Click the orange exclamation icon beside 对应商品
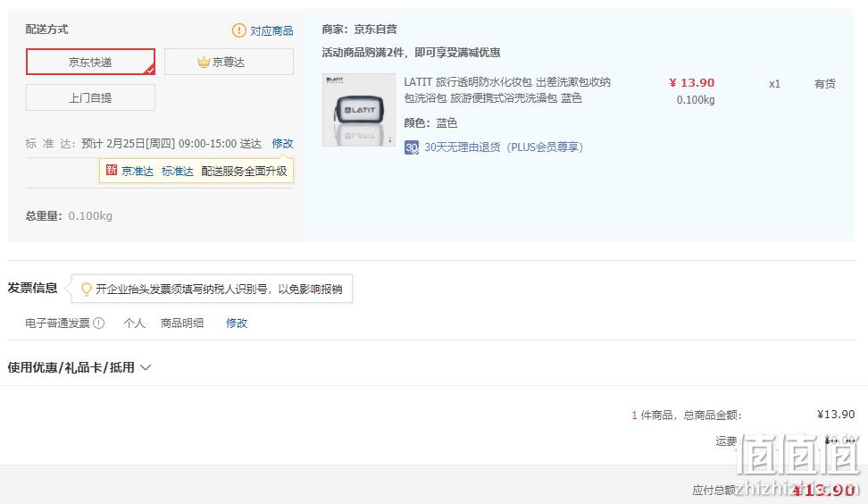Viewport: 868px width, 504px height. tap(238, 30)
